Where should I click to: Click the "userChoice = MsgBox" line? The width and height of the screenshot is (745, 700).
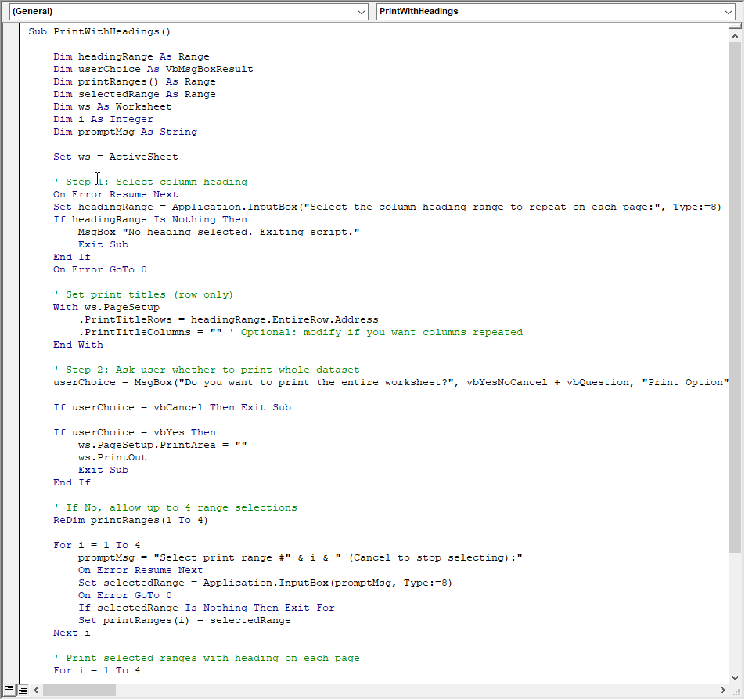tap(391, 382)
